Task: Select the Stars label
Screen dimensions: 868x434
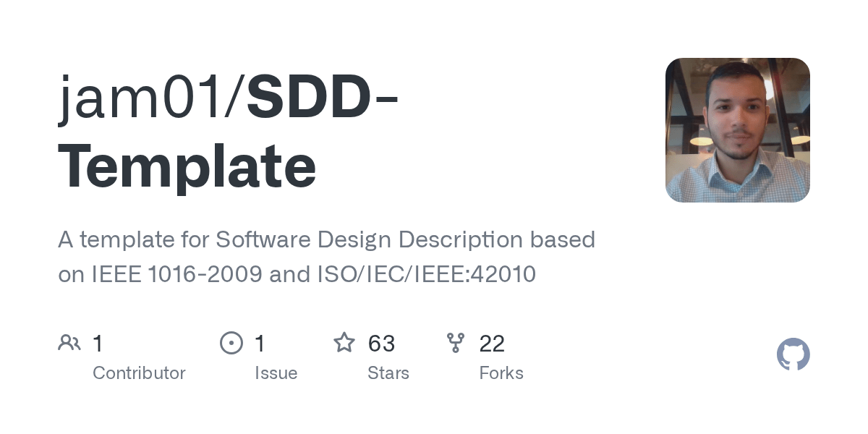Action: (x=388, y=373)
